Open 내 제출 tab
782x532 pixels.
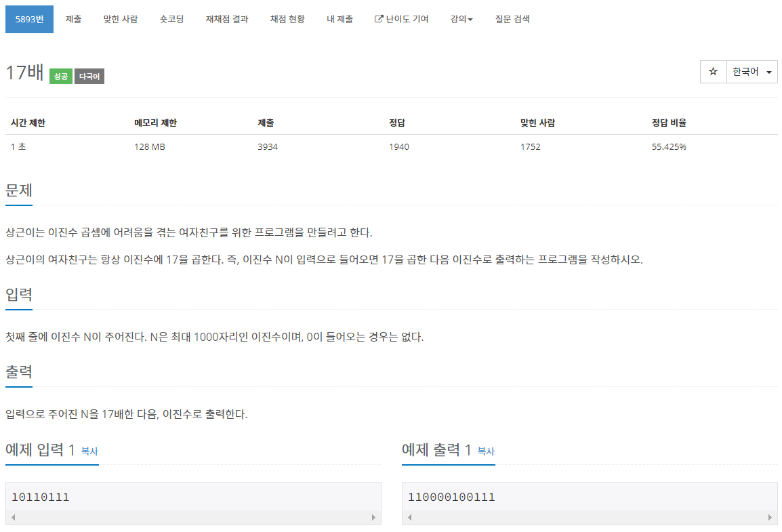[339, 19]
